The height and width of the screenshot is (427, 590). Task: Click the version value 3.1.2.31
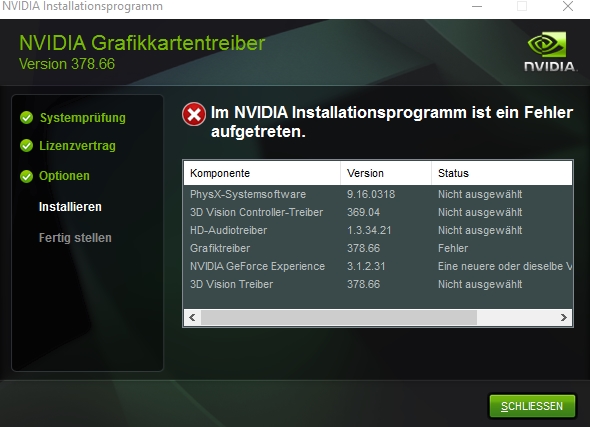tap(366, 266)
